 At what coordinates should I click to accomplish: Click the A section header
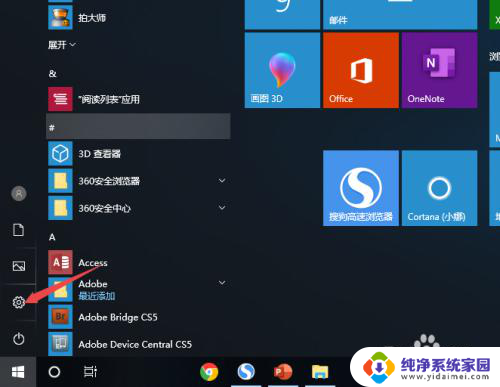[52, 237]
